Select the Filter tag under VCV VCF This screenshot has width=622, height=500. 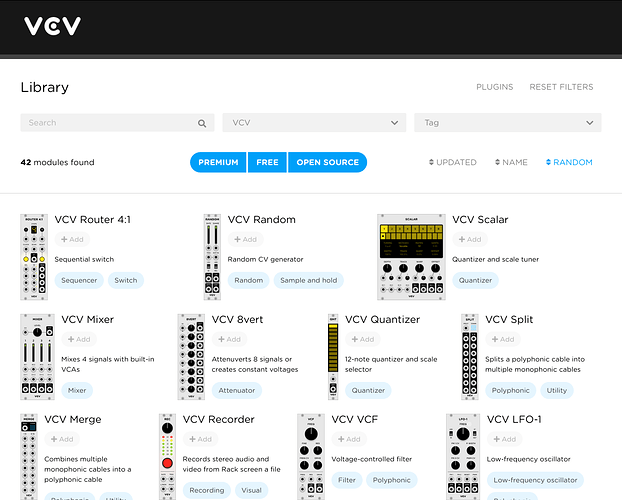click(x=347, y=480)
